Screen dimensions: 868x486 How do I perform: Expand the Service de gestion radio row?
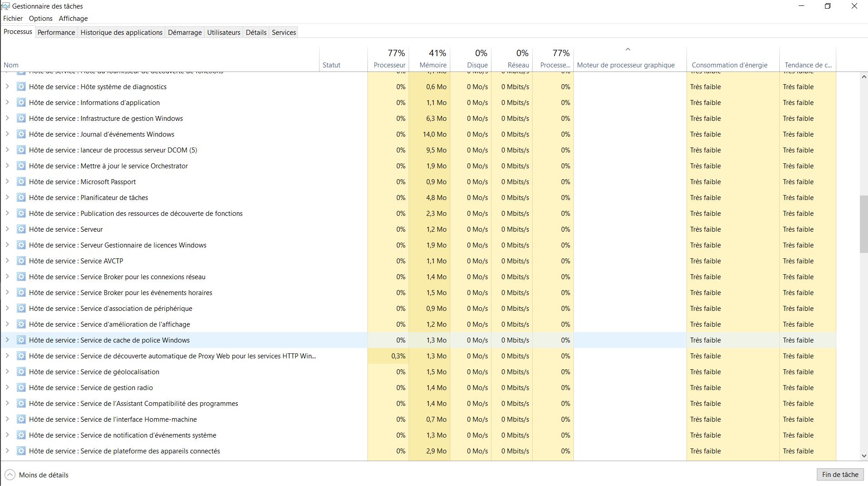[x=7, y=387]
